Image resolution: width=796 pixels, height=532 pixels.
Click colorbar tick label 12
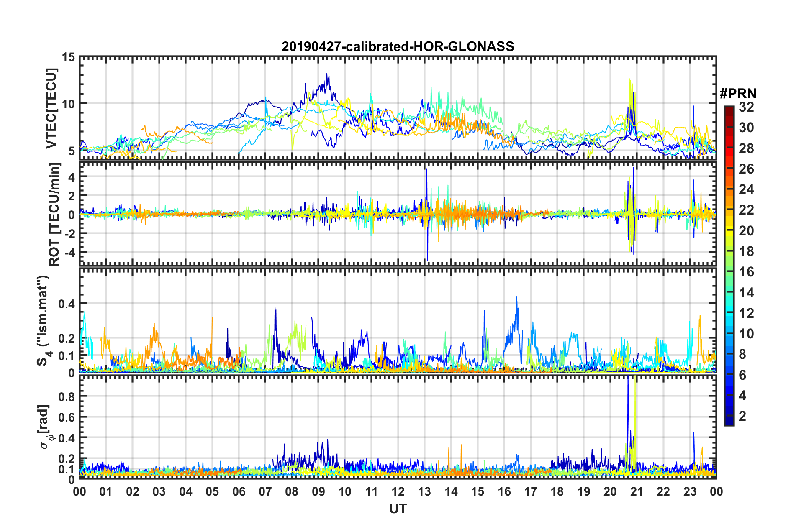(746, 313)
